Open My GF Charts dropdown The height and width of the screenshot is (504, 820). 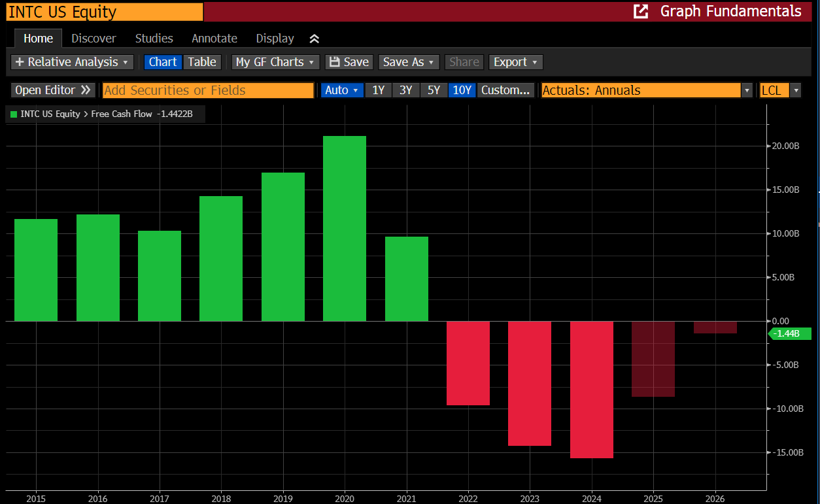tap(276, 62)
